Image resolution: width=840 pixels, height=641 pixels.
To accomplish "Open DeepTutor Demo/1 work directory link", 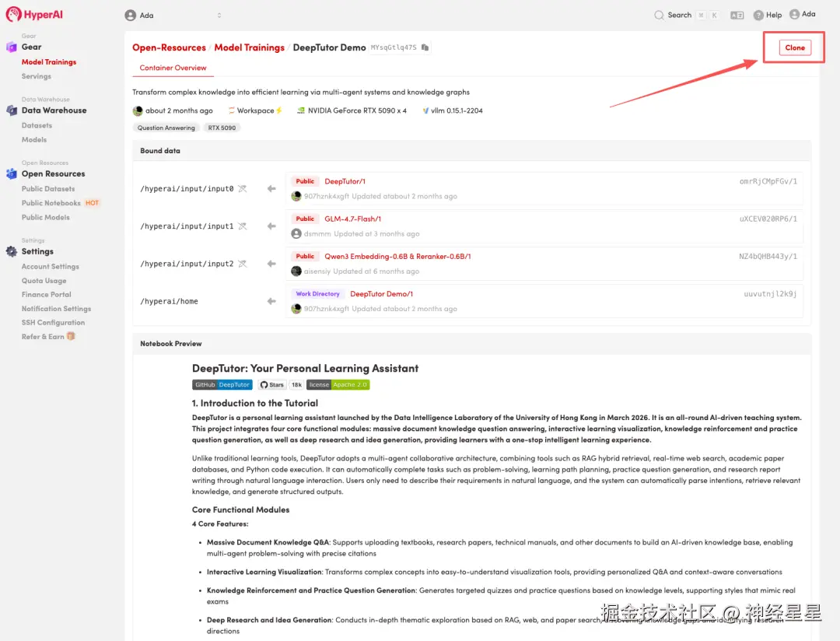I will pos(381,294).
